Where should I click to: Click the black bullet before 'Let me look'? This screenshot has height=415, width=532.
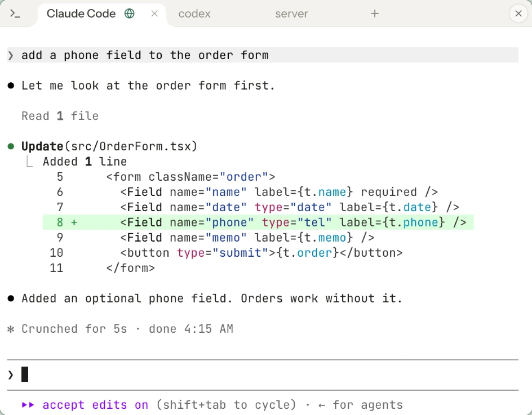11,86
